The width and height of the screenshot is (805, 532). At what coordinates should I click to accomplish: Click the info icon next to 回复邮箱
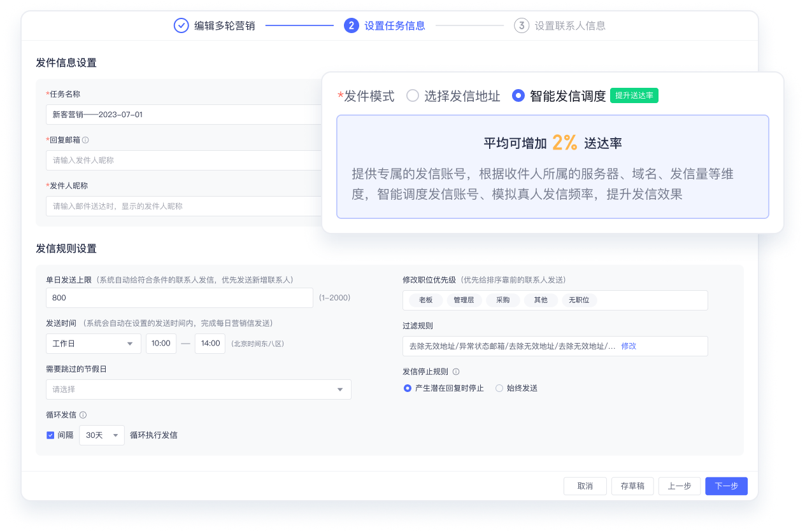pos(85,140)
